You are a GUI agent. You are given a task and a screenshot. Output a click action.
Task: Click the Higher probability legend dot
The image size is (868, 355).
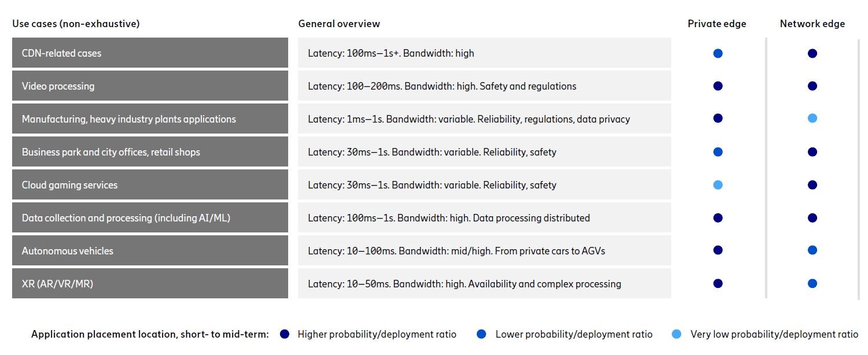point(284,334)
